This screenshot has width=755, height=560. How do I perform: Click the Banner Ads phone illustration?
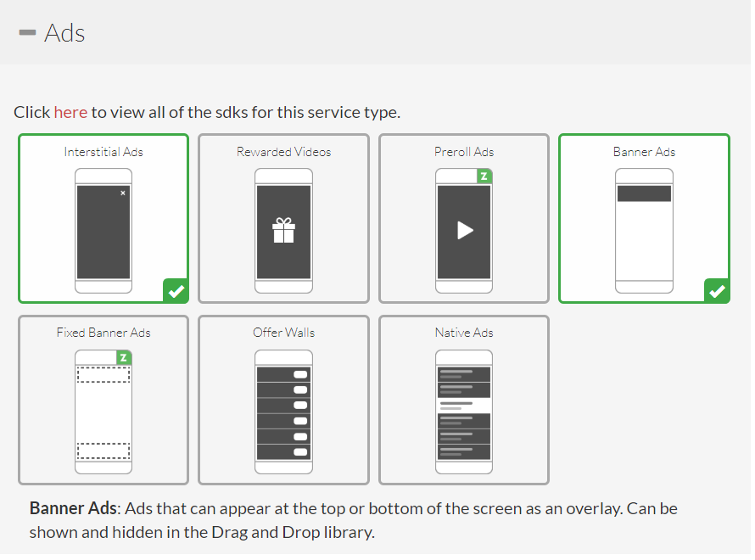click(644, 229)
